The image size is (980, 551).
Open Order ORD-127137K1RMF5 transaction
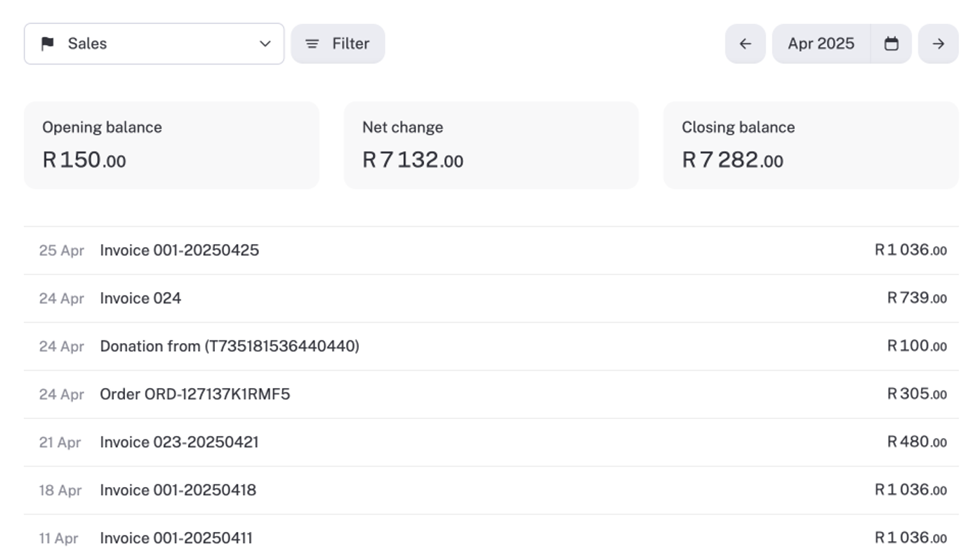194,394
